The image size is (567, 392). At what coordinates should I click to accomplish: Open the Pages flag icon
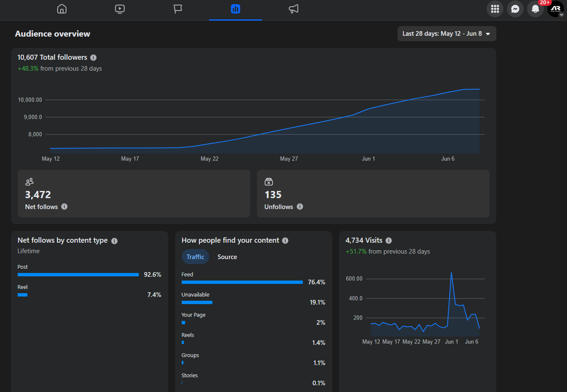[x=178, y=9]
